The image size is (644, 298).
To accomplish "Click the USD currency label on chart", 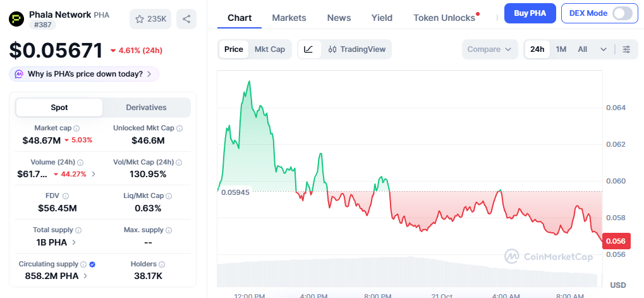I will click(x=617, y=285).
